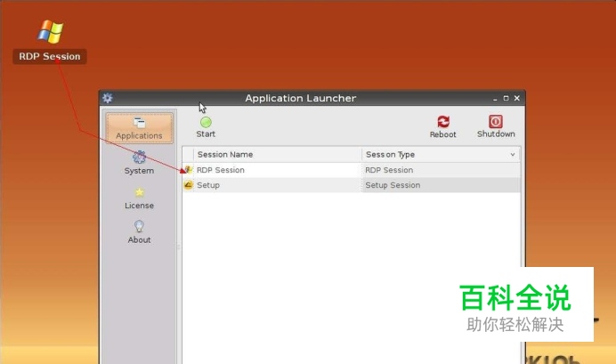The image size is (616, 364).
Task: Select the Setup row name
Action: click(x=208, y=185)
